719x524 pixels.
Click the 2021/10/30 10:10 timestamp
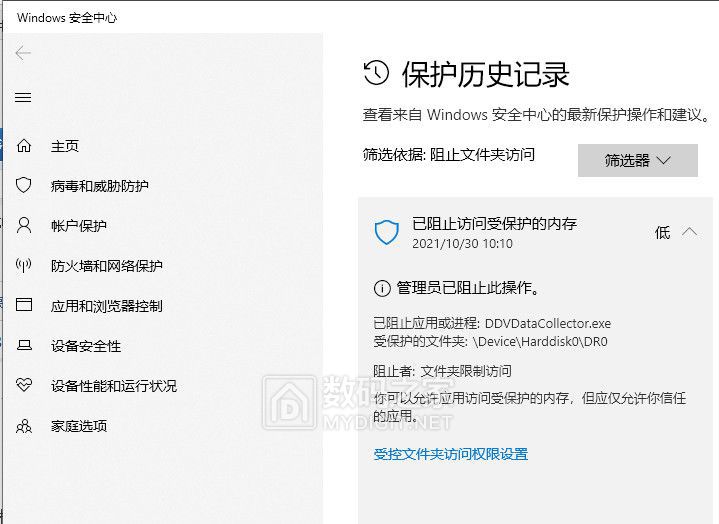pyautogui.click(x=462, y=243)
